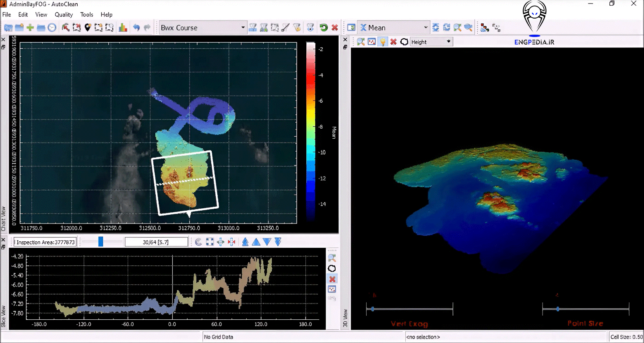644x343 pixels.
Task: Click the blue folder stack icon
Action: (41, 28)
